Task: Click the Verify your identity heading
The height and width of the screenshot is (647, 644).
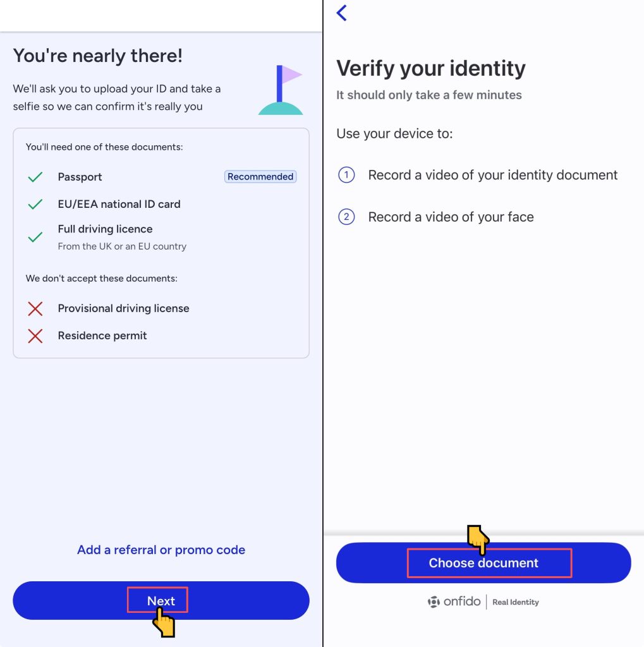Action: click(x=430, y=68)
